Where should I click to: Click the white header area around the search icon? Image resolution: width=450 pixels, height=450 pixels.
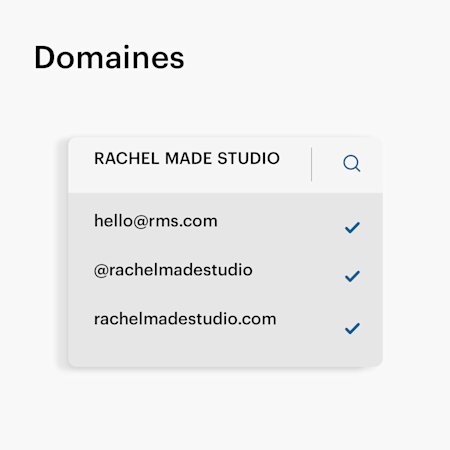click(x=348, y=165)
